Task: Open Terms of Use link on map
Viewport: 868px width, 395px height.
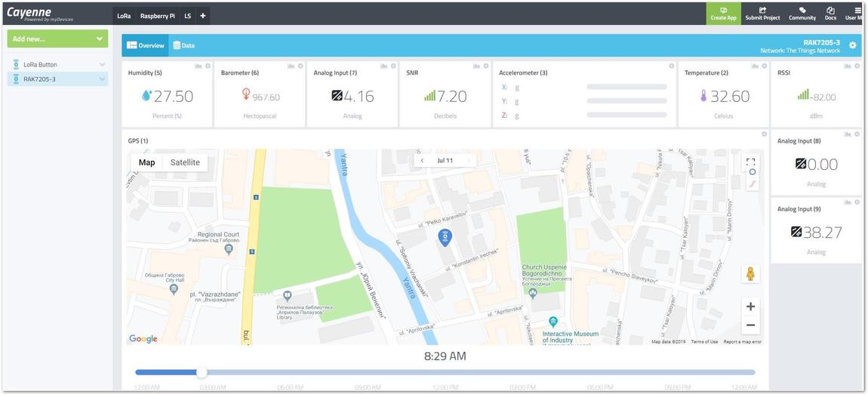Action: [704, 342]
